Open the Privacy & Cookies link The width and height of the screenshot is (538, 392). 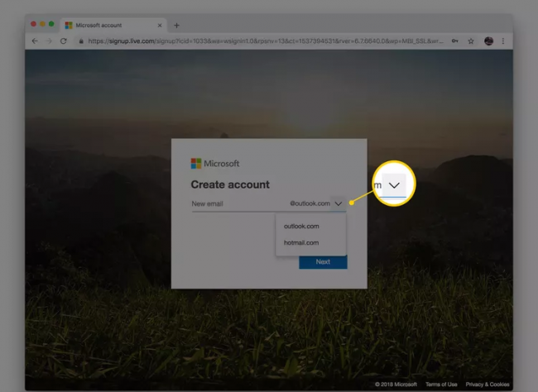488,385
